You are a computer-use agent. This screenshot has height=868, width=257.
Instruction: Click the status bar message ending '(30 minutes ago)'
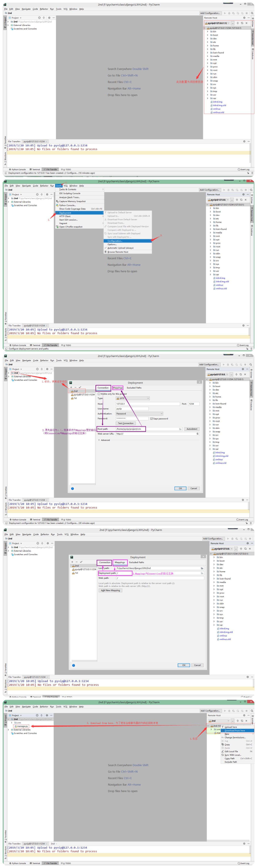[52, 523]
